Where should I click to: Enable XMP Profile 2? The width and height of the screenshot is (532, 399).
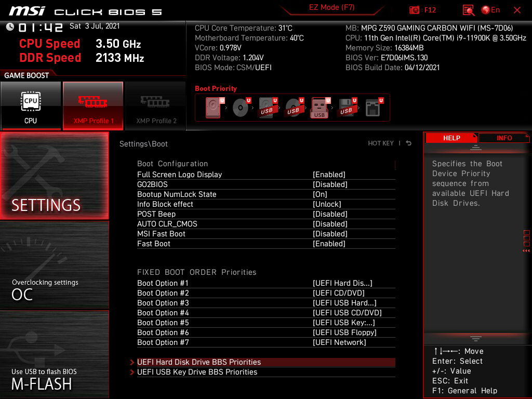(156, 105)
